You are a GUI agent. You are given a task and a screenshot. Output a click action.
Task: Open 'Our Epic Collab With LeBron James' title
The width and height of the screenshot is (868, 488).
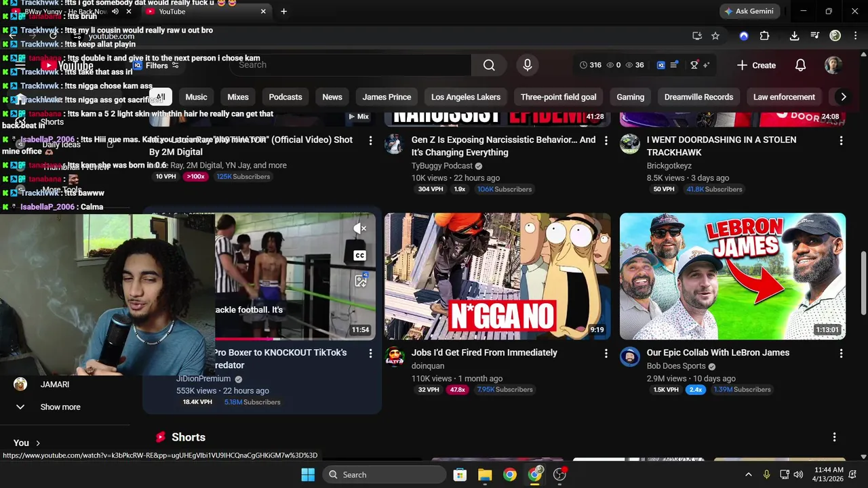718,352
